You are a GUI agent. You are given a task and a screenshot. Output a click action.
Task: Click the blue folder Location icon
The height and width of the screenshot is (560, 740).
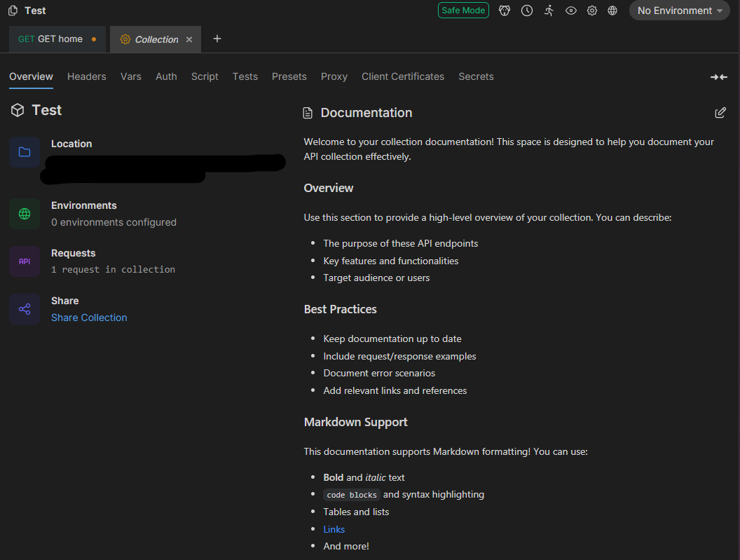[25, 152]
